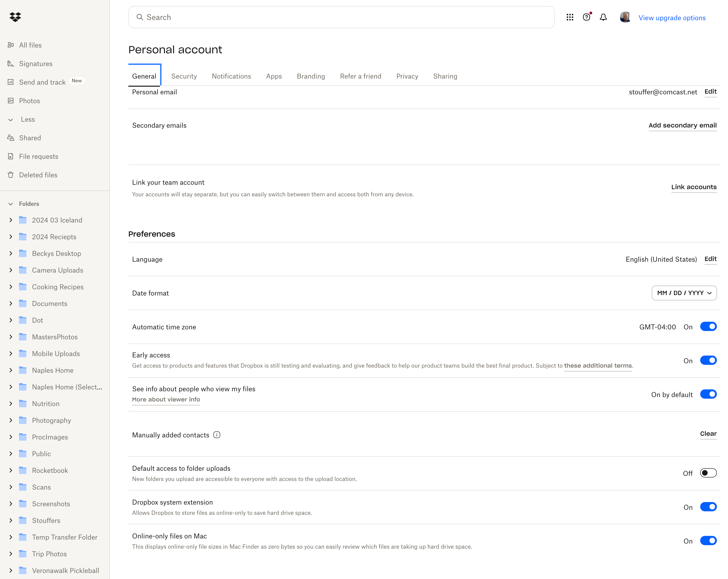Click Link accounts button
The height and width of the screenshot is (579, 728).
tap(693, 187)
